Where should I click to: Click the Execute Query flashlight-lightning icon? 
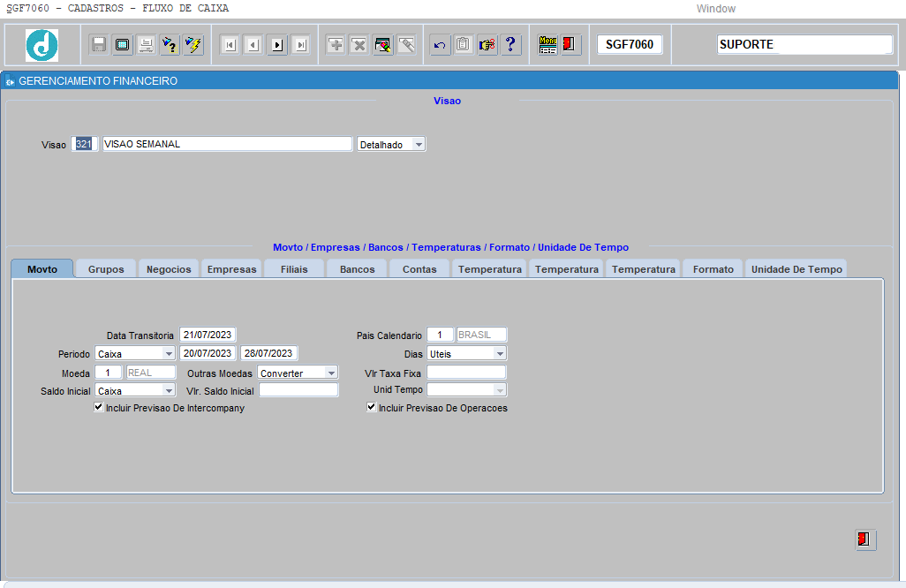tap(193, 44)
